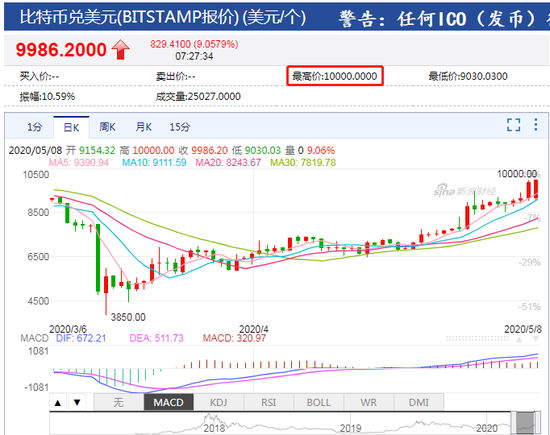The width and height of the screenshot is (550, 435).
Task: Click 2019 on the overview timeline
Action: click(x=350, y=428)
